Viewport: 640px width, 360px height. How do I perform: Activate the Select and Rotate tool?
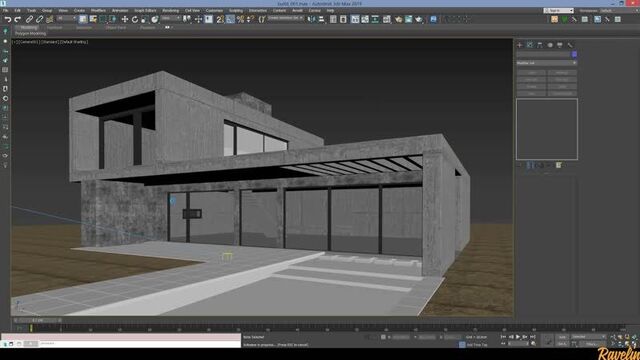pyautogui.click(x=135, y=19)
